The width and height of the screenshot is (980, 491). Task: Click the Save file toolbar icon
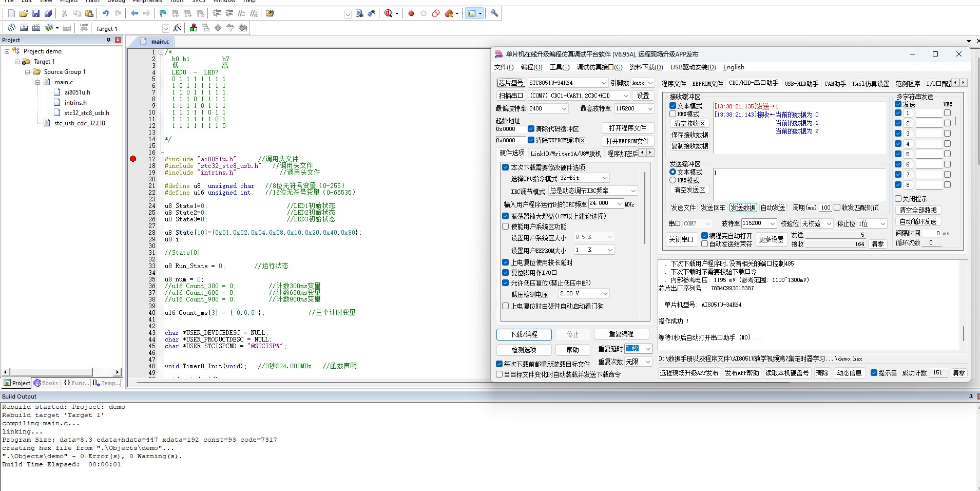click(35, 13)
